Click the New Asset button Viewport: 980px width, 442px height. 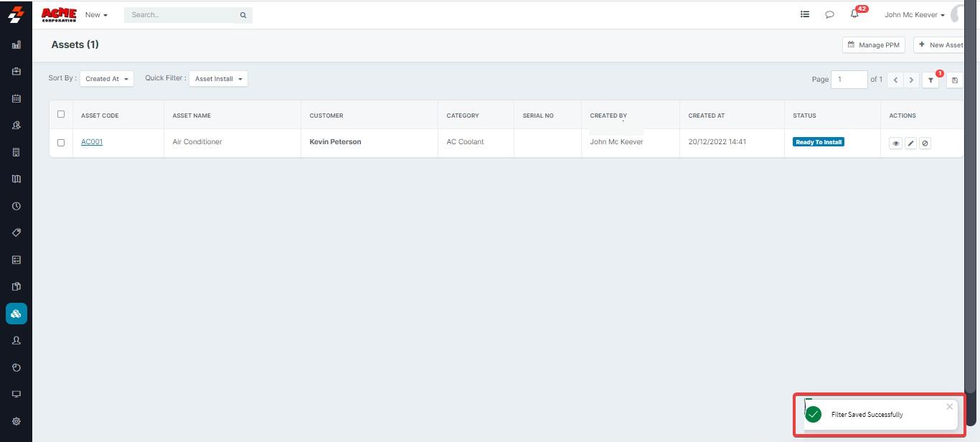[x=941, y=44]
